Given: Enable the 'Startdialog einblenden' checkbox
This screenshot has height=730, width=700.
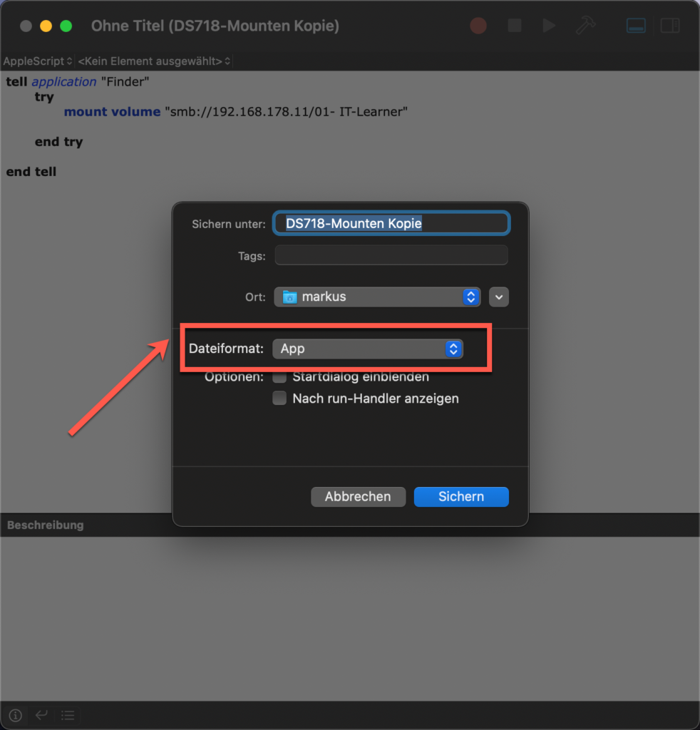Looking at the screenshot, I should coord(279,376).
